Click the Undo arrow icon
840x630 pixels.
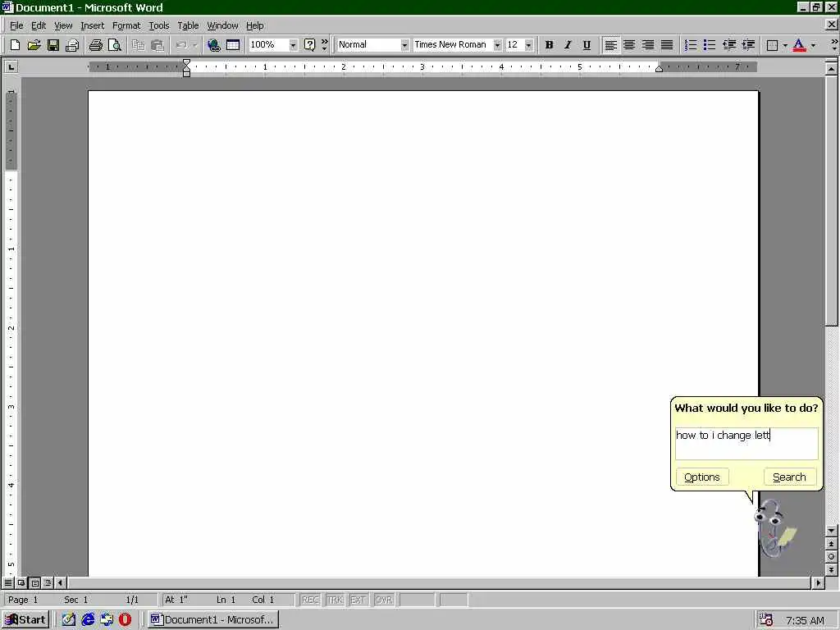(x=181, y=45)
